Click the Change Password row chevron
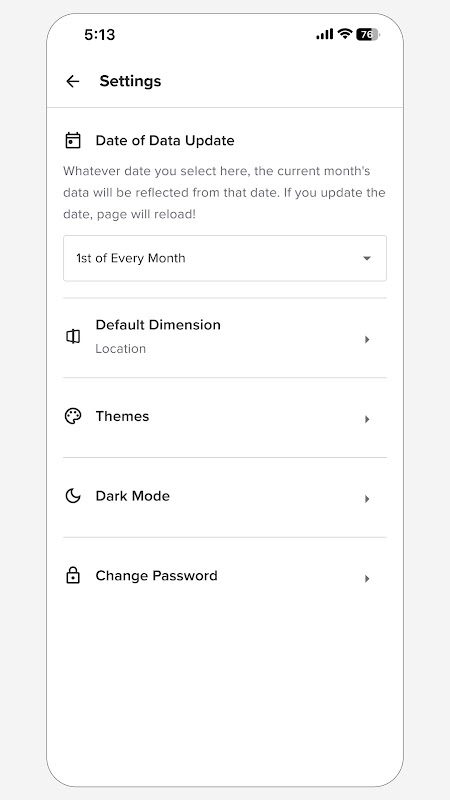 (367, 579)
